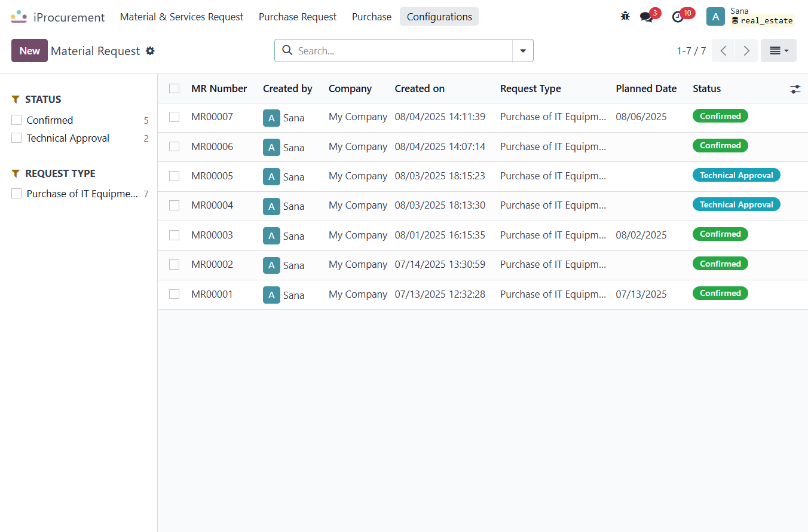Click the Technical Approval badge on MR00005
The height and width of the screenshot is (532, 808).
tap(736, 175)
